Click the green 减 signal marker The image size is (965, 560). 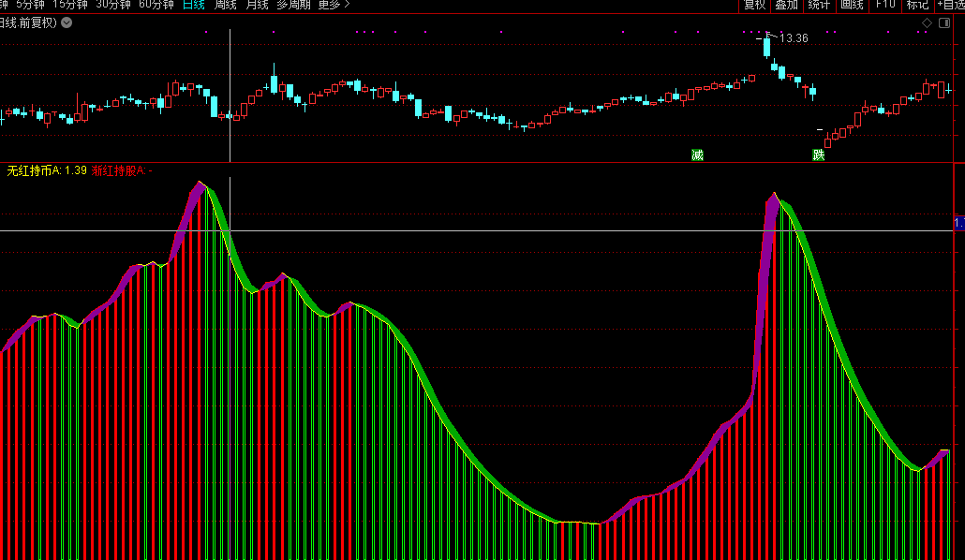click(697, 155)
